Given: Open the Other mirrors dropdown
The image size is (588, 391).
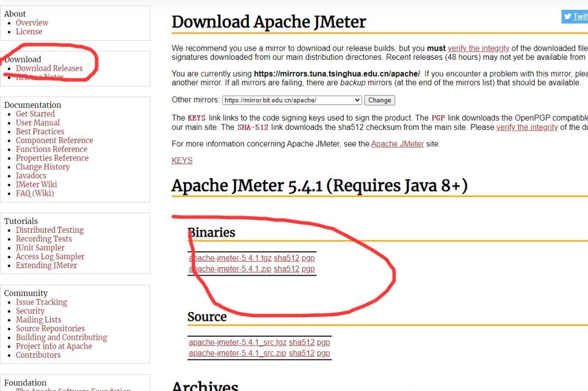Looking at the screenshot, I should (292, 101).
